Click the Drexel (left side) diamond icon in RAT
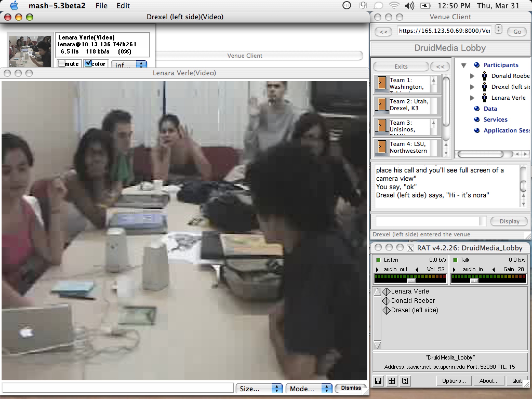The height and width of the screenshot is (399, 532). 387,310
